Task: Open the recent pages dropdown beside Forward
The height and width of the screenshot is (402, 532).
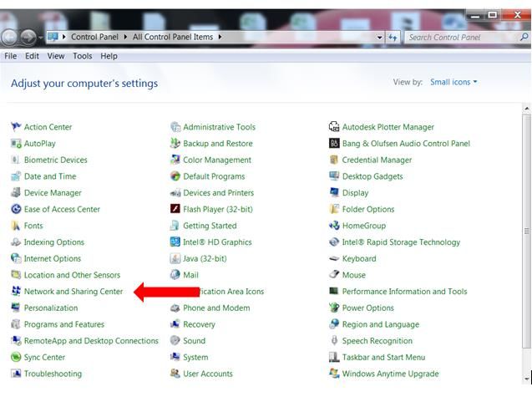Action: (41, 37)
